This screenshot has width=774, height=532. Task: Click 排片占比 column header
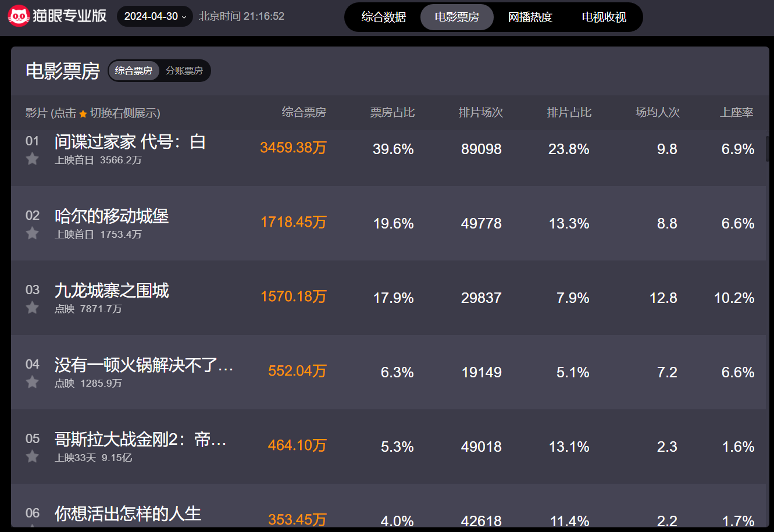click(569, 112)
